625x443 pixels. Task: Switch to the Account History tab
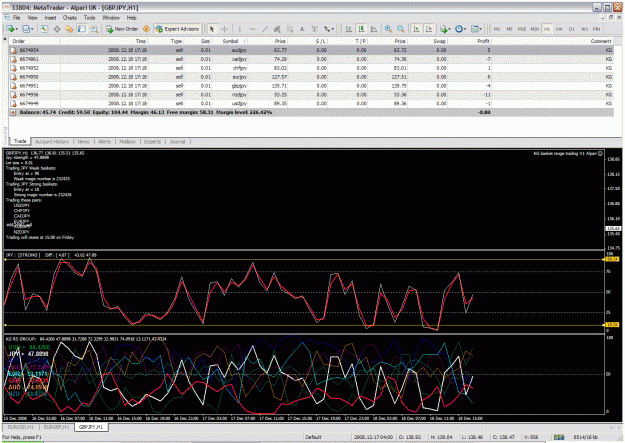point(52,142)
